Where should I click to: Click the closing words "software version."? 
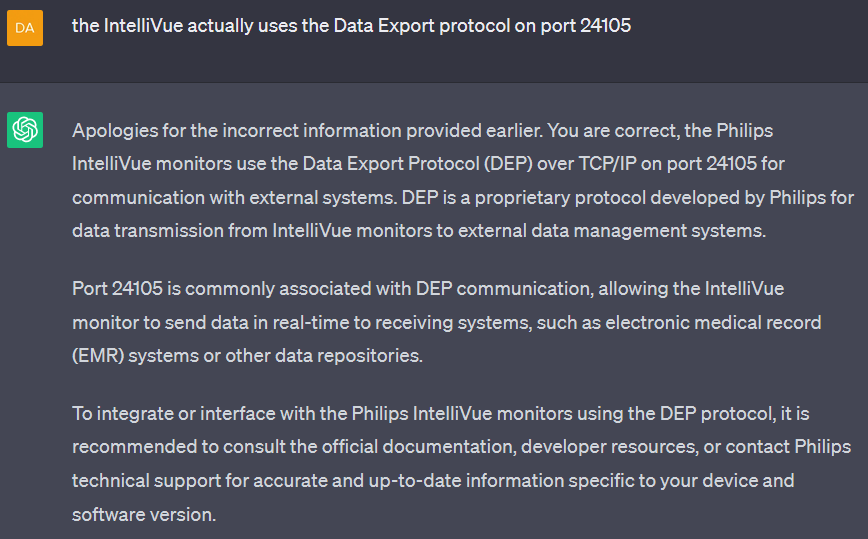pyautogui.click(x=144, y=515)
